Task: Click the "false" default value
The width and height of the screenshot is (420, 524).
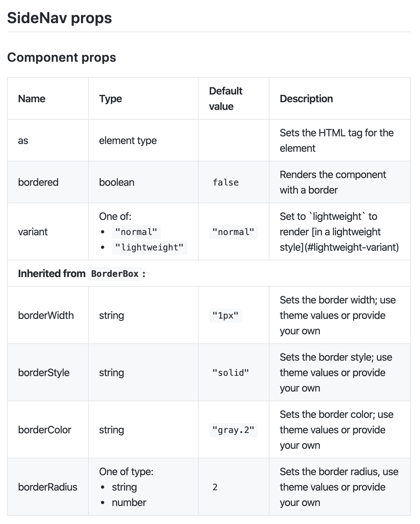Action: 225,183
